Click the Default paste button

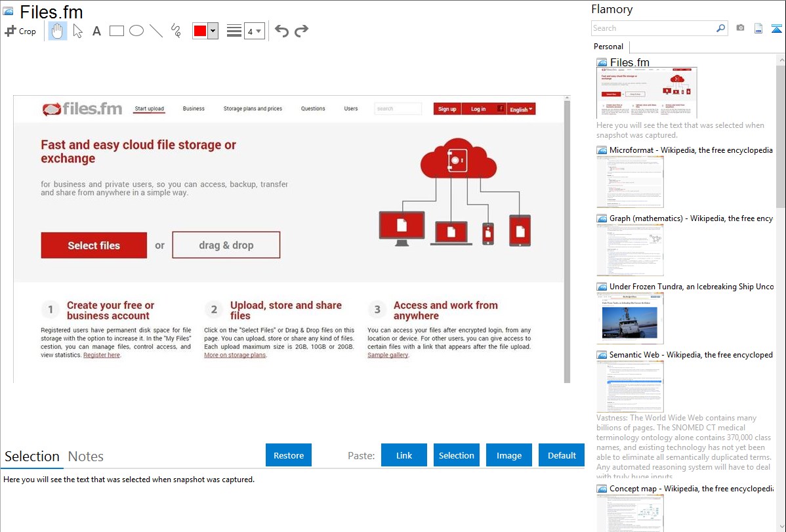(x=562, y=455)
